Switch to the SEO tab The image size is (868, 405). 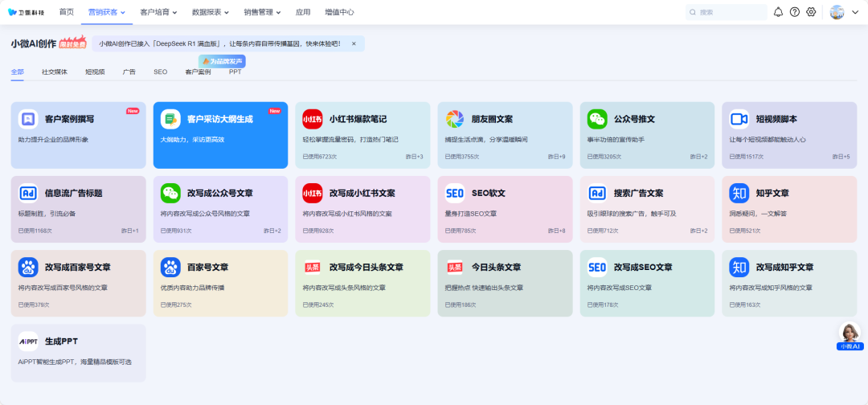tap(161, 72)
